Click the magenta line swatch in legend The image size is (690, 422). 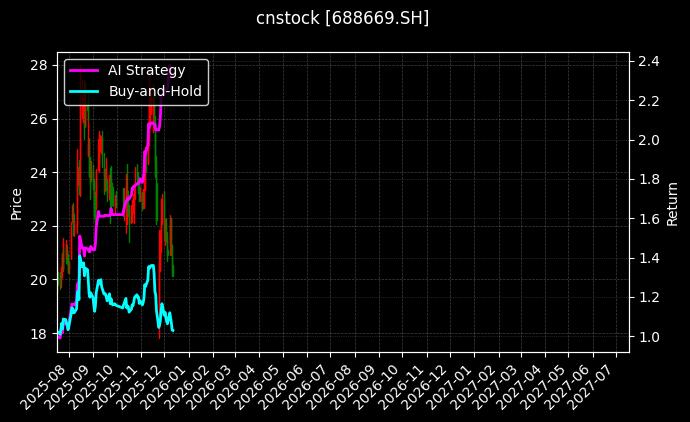84,70
